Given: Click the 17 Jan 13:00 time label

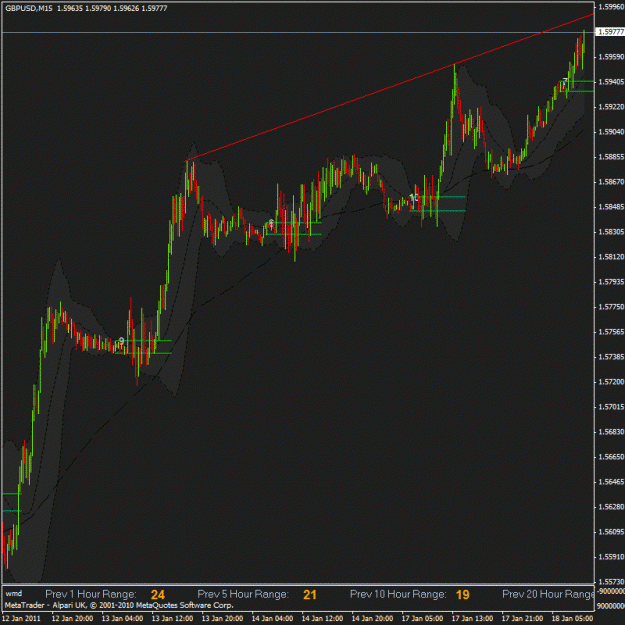Looking at the screenshot, I should coord(472,619).
